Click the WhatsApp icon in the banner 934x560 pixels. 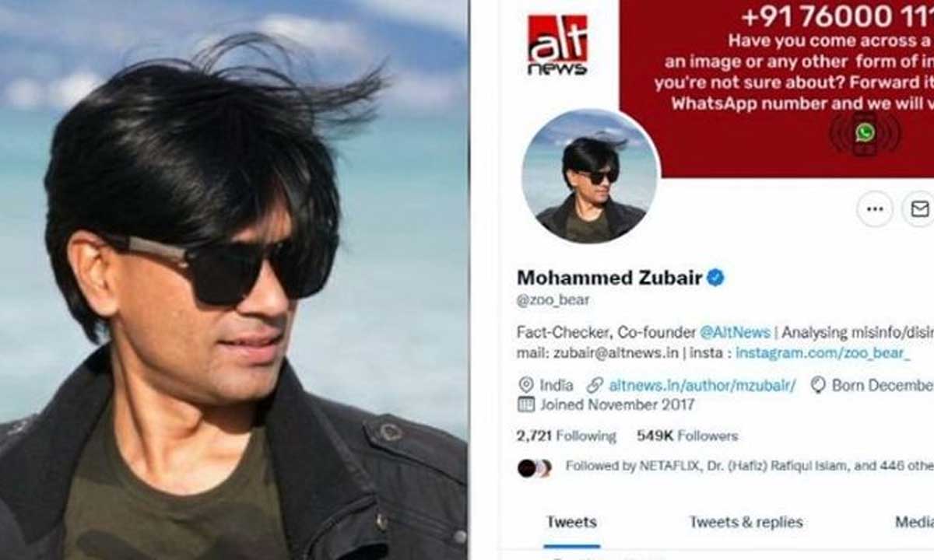coord(865,132)
